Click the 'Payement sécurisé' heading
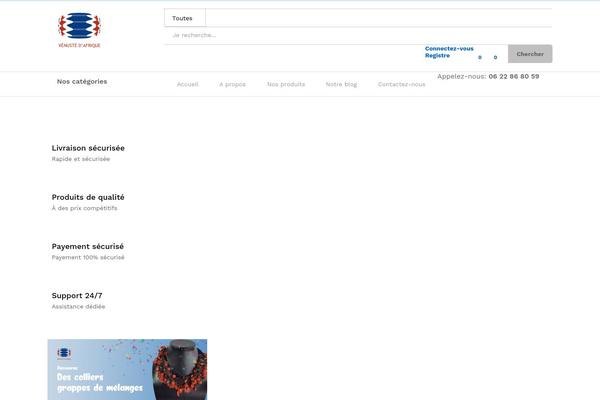Viewport: 600px width, 400px height. pos(88,247)
